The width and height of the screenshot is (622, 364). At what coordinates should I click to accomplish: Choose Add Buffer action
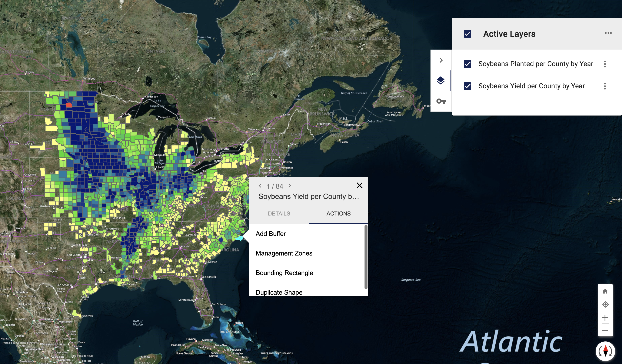pos(271,234)
